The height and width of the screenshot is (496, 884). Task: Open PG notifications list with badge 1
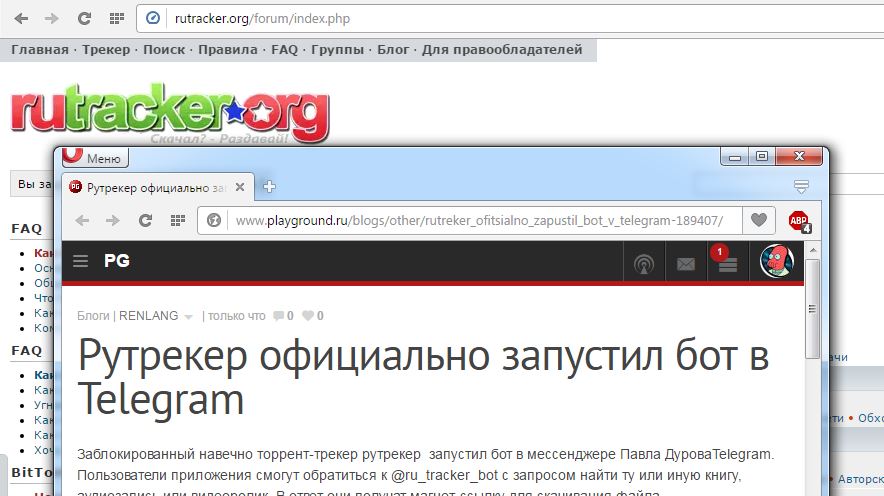[727, 261]
